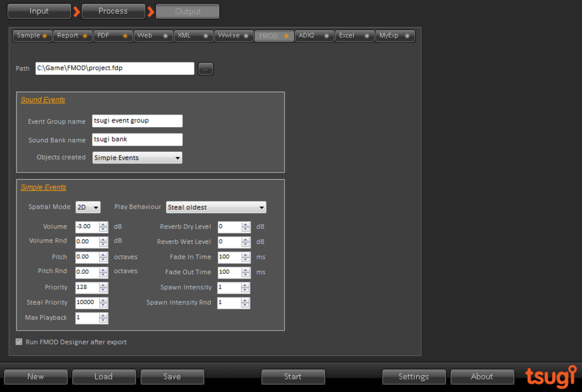Increase the Reverb Dry Level value
Screen dimensions: 582x392
pyautogui.click(x=245, y=224)
